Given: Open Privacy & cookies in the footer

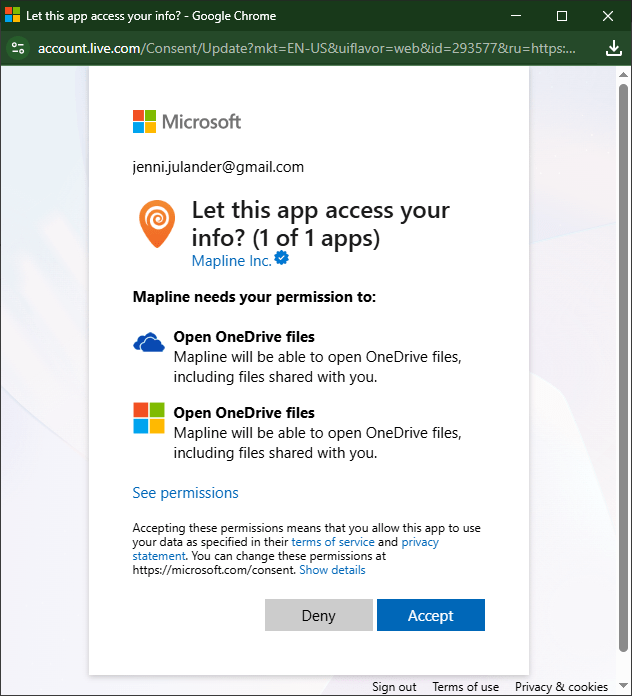Looking at the screenshot, I should pos(561,687).
